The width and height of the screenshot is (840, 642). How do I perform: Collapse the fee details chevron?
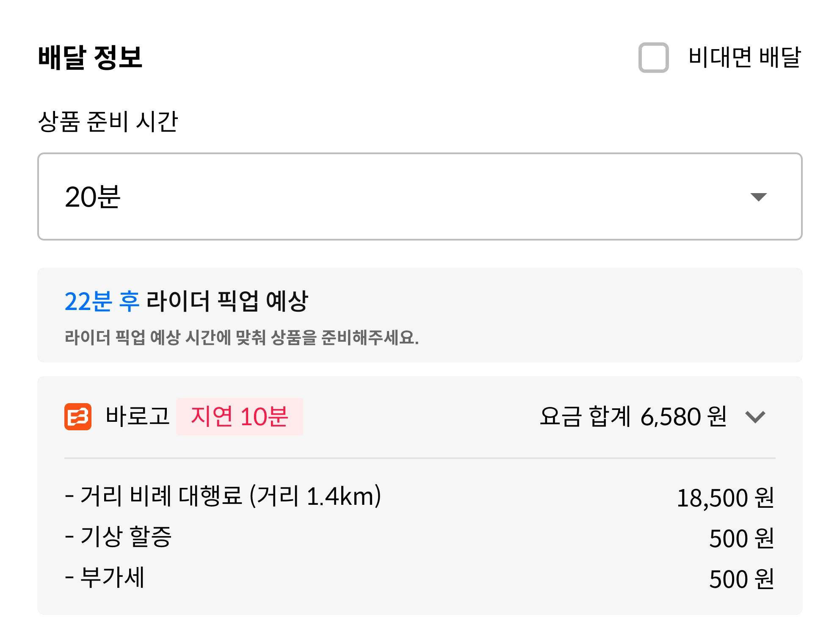coord(755,417)
